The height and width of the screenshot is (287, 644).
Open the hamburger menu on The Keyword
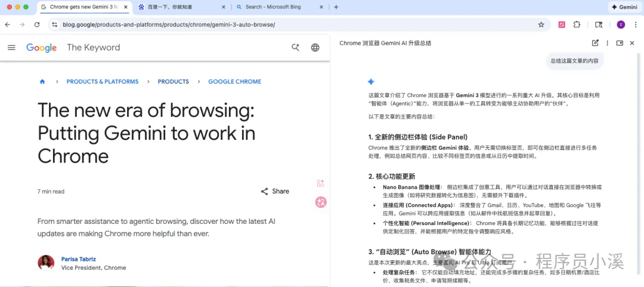[x=11, y=48]
